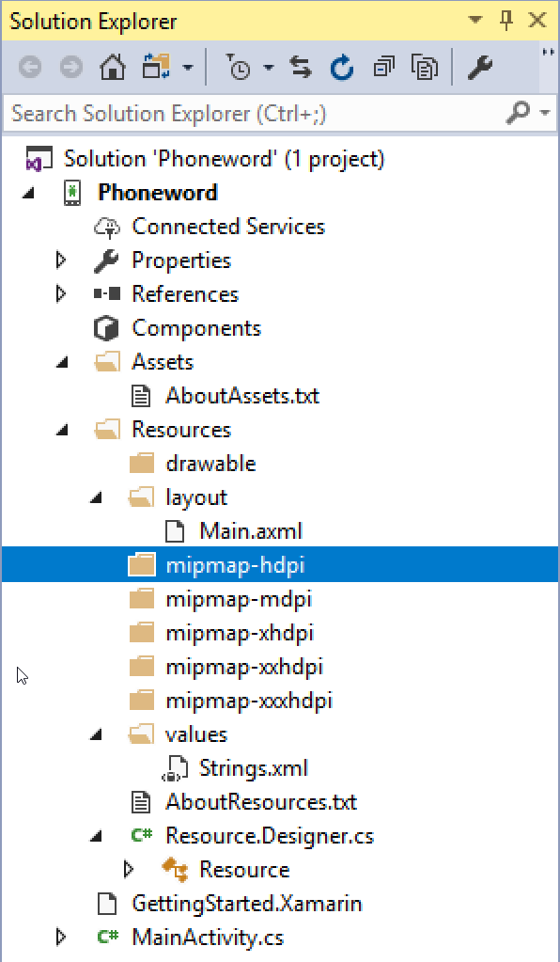Viewport: 560px width, 962px height.
Task: Toggle the auto-hide pin icon
Action: pyautogui.click(x=506, y=21)
